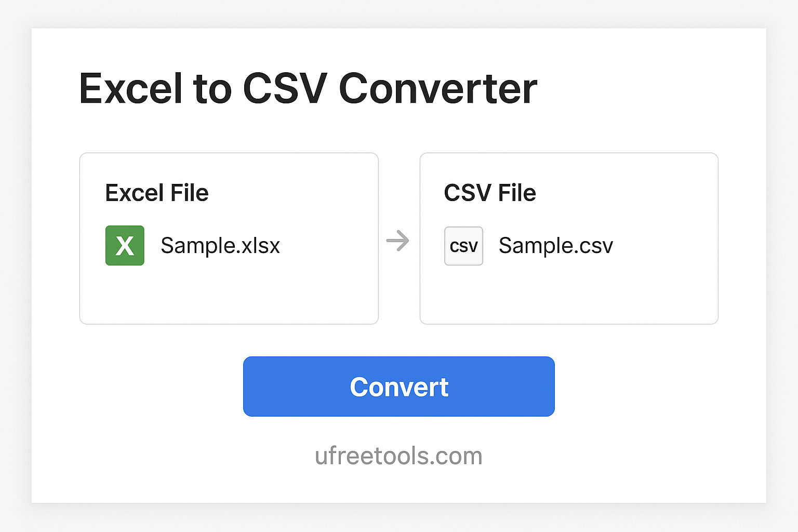Viewport: 798px width, 532px height.
Task: Open Sample.xlsx via its Excel icon
Action: 125,245
